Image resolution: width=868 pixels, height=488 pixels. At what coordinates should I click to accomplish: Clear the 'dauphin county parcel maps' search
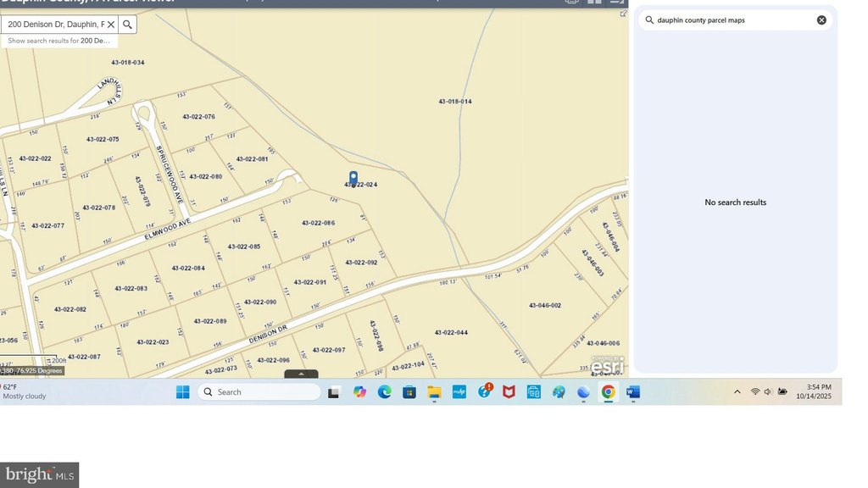[x=821, y=20]
